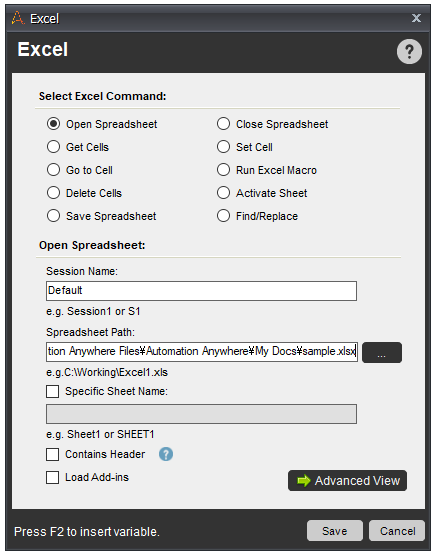Screen dimensions: 436x555
Task: Close the Excel dialog window
Action: (416, 18)
